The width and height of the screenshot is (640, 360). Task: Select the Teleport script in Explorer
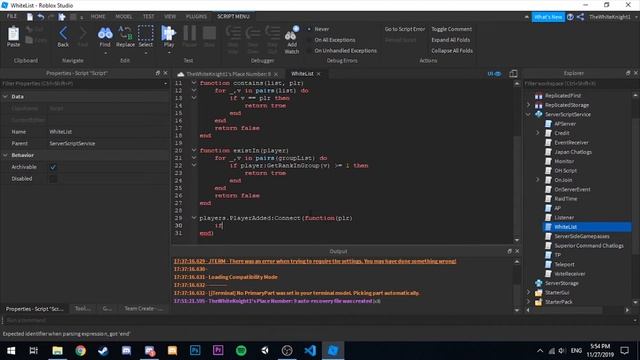(564, 264)
